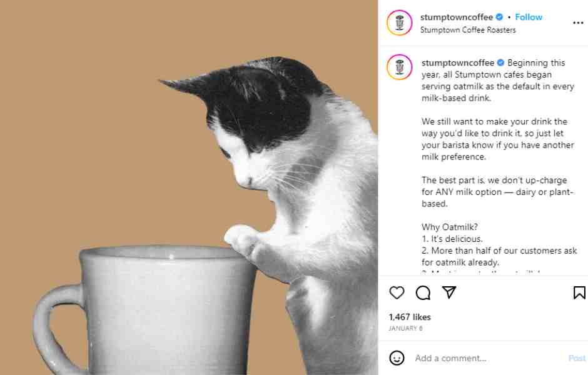This screenshot has height=375, width=588.
Task: Click the cat and mug post image
Action: point(189,187)
